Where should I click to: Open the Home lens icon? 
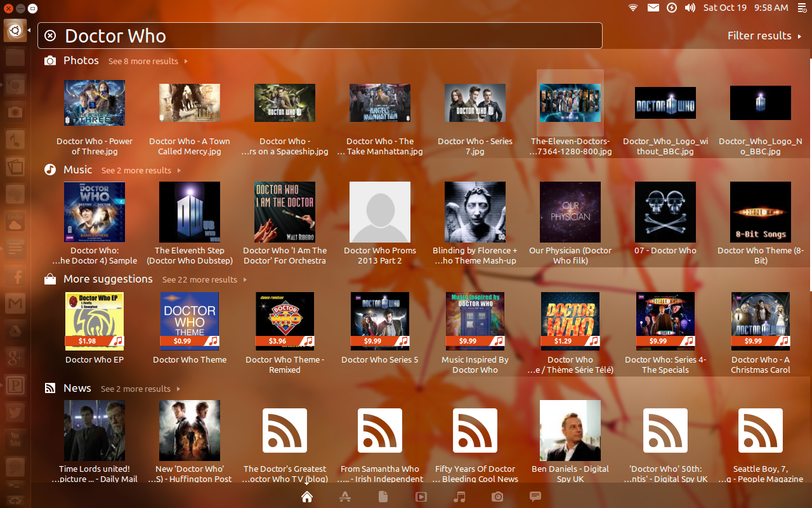pyautogui.click(x=307, y=497)
